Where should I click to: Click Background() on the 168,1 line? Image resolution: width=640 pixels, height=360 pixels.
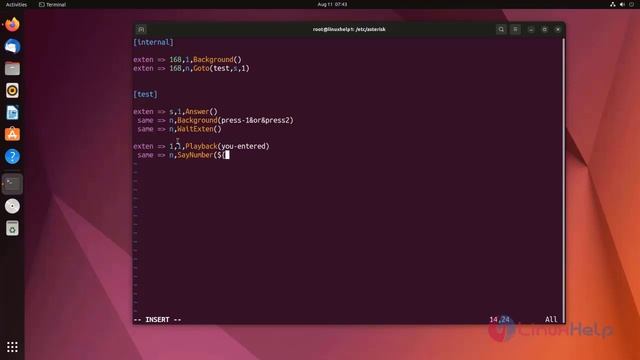pos(217,60)
